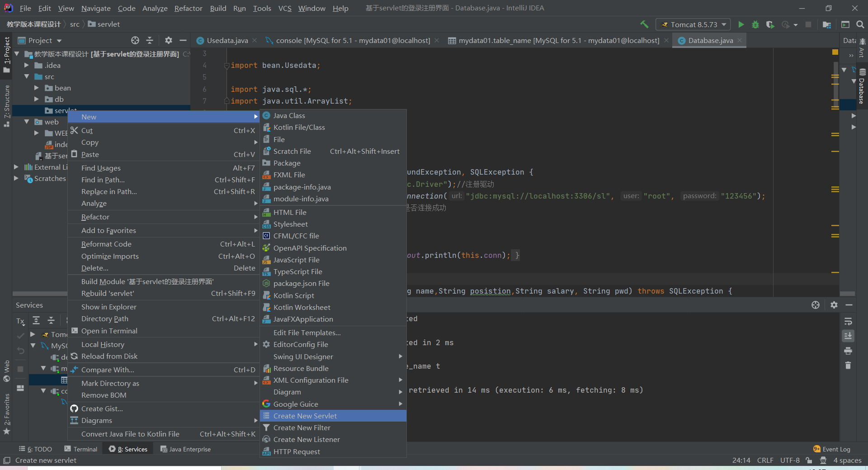Click the Services panel target icon

pyautogui.click(x=816, y=305)
